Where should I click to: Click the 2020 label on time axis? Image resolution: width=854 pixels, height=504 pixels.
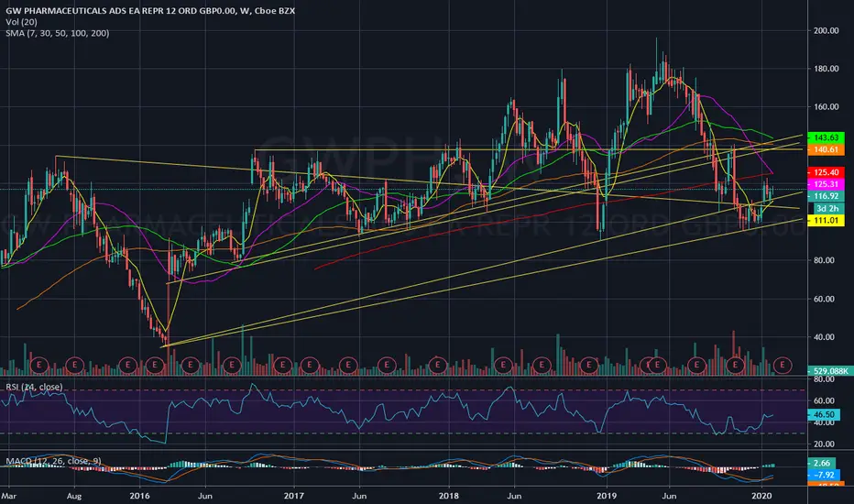761,496
